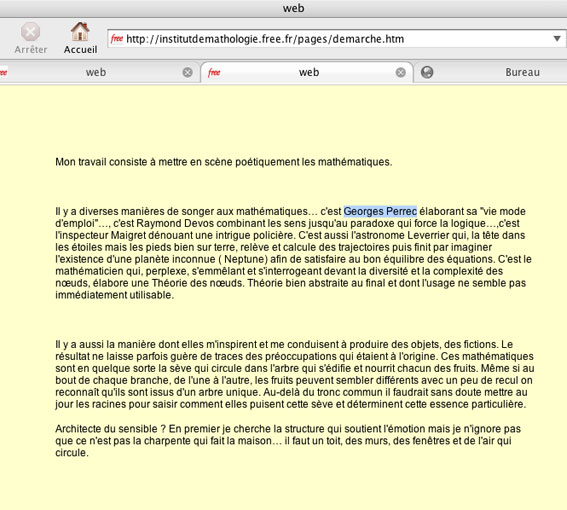
Task: Click the words "Raymond Devos" in the paragraph
Action: [x=175, y=223]
